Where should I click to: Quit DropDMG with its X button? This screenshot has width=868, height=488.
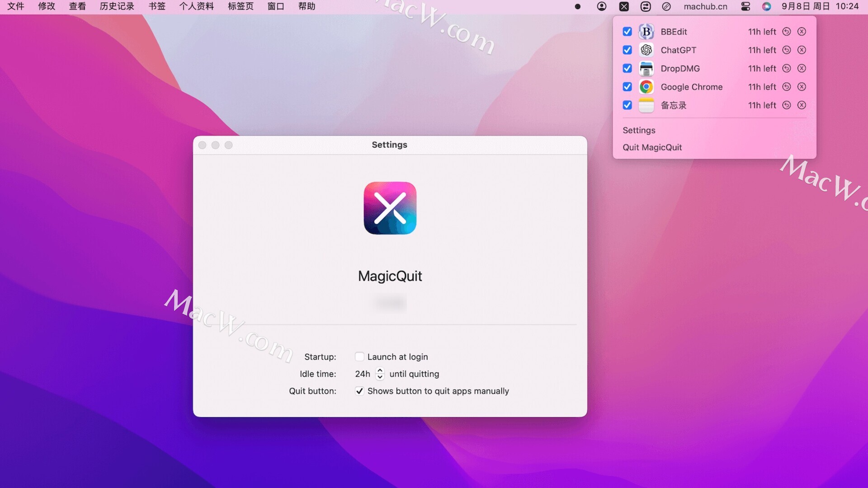(802, 69)
